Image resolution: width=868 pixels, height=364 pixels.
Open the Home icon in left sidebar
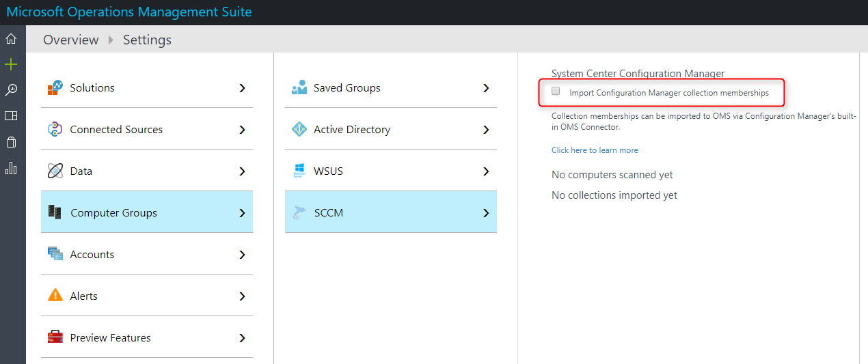11,39
